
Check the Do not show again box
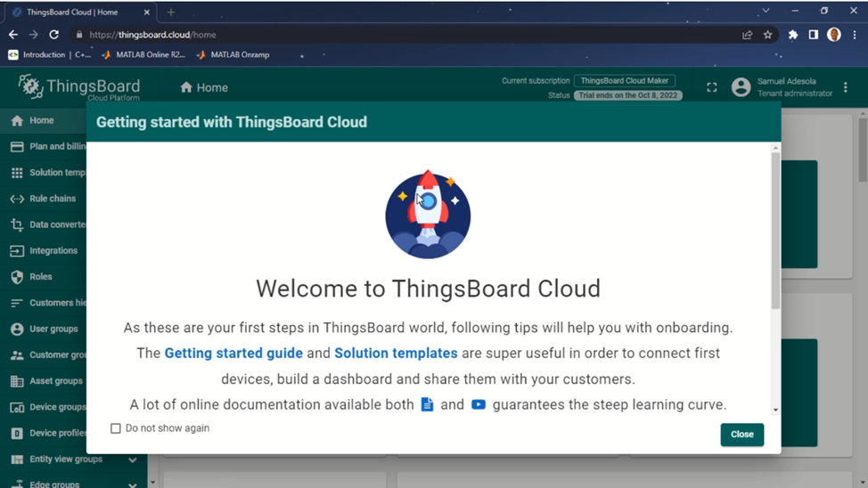(x=116, y=428)
